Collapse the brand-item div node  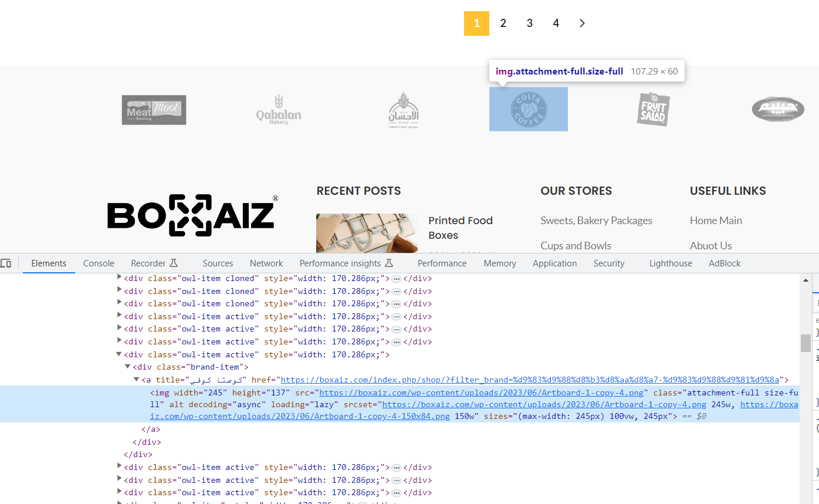click(x=128, y=367)
